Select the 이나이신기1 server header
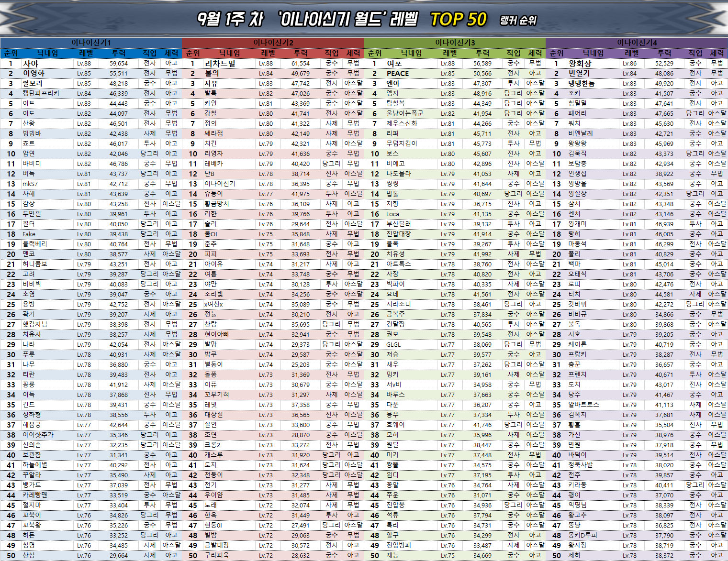This screenshot has width=728, height=561. [x=91, y=43]
